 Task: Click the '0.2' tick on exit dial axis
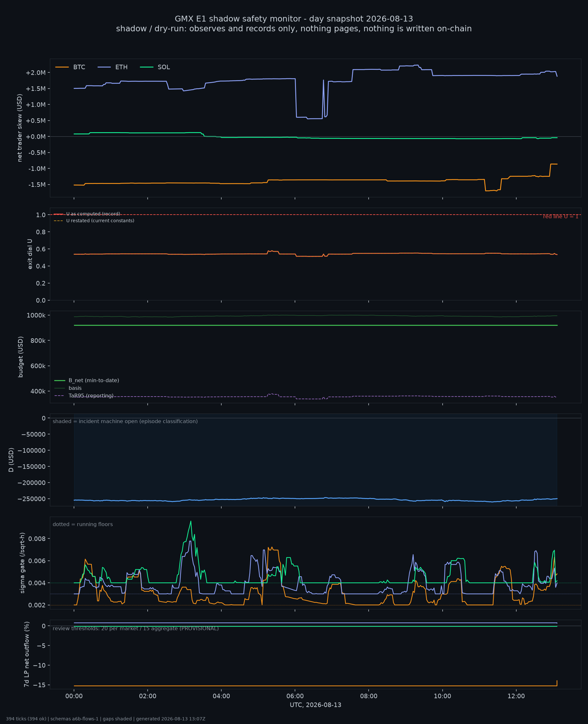tap(41, 283)
